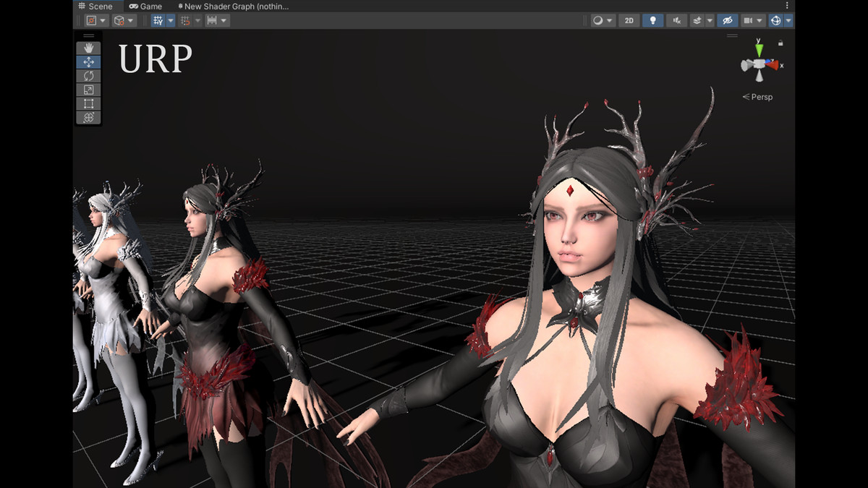The height and width of the screenshot is (488, 868).
Task: Toggle hidden objects scene visibility eye
Action: [727, 20]
